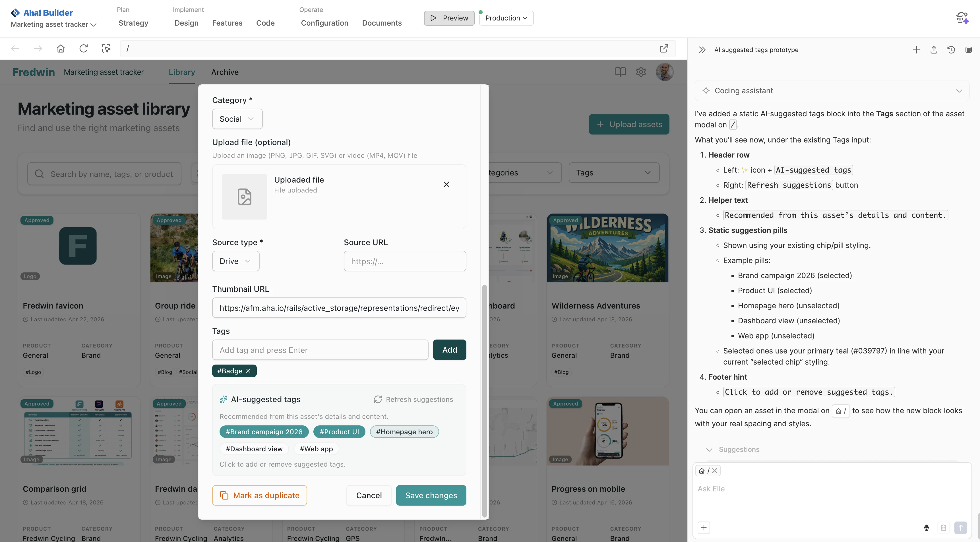Open version history for the prototype
Viewport: 980px width, 542px height.
951,50
